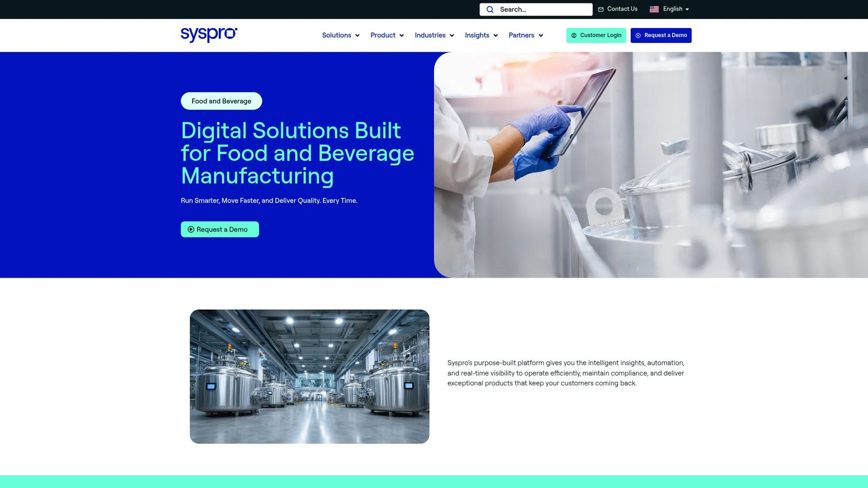
Task: Click the play icon in header Request a Demo
Action: 638,36
